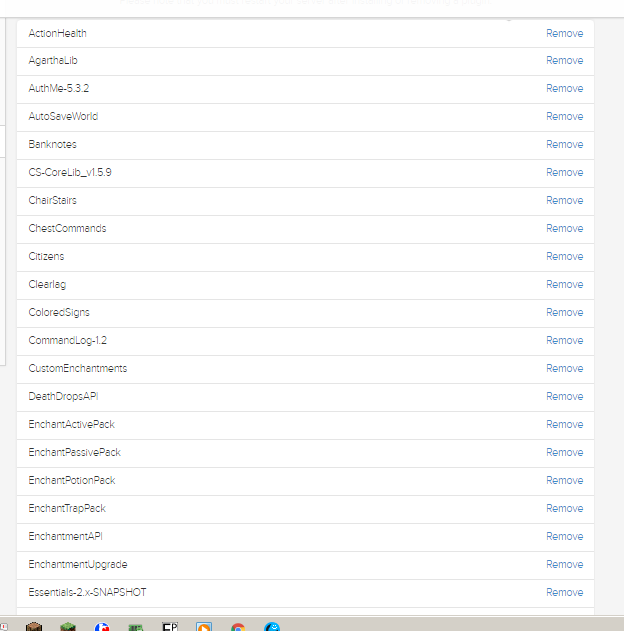Viewport: 624px width, 631px height.
Task: Remove the EnchantmentAPI plugin
Action: click(x=564, y=536)
